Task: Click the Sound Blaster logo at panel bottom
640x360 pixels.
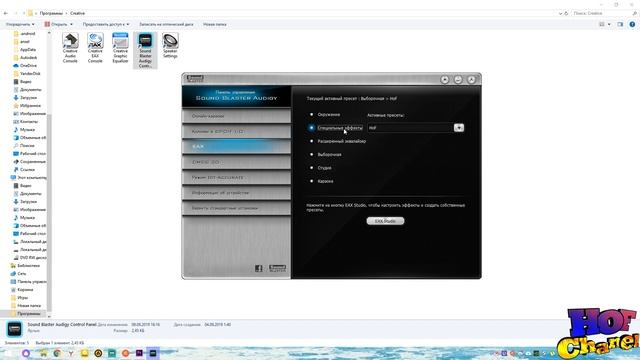Action: (278, 268)
